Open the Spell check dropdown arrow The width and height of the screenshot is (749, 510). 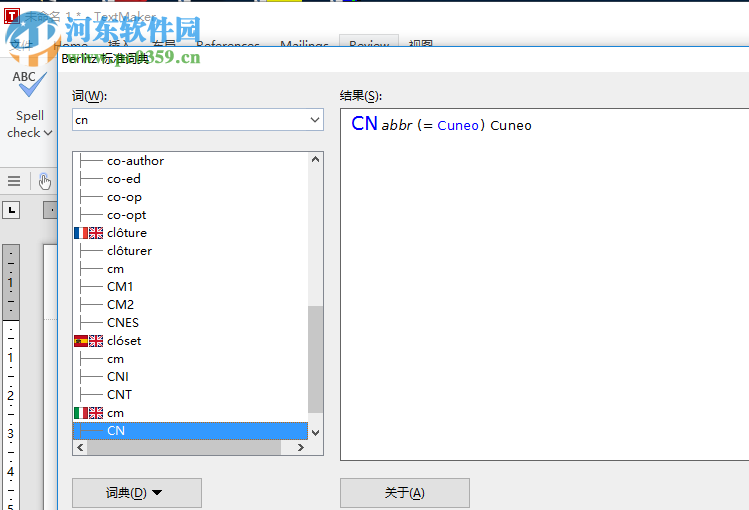48,133
